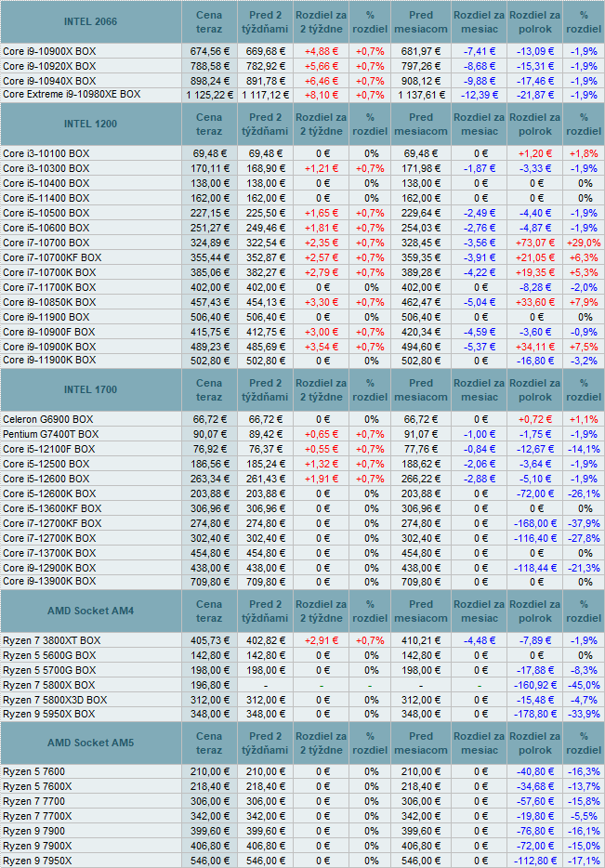Click the +8,10 € two-week difference
The width and height of the screenshot is (605, 868).
pyautogui.click(x=321, y=95)
